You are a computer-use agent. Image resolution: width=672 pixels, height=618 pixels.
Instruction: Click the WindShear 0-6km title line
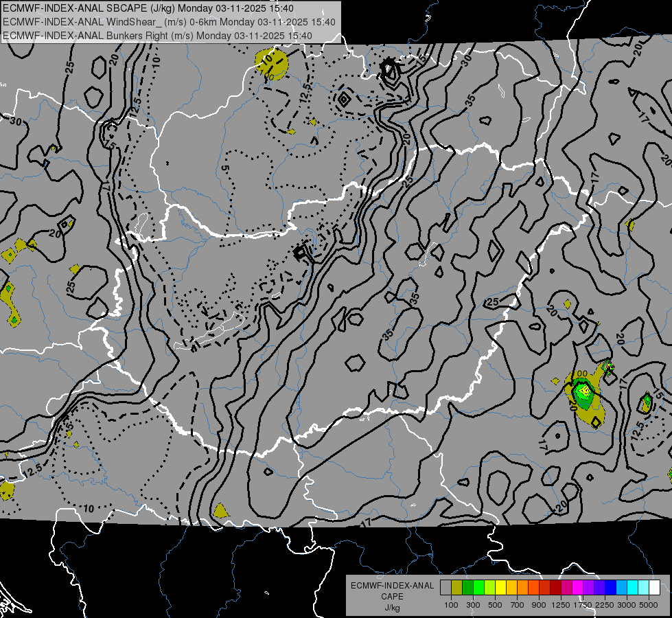[x=170, y=22]
